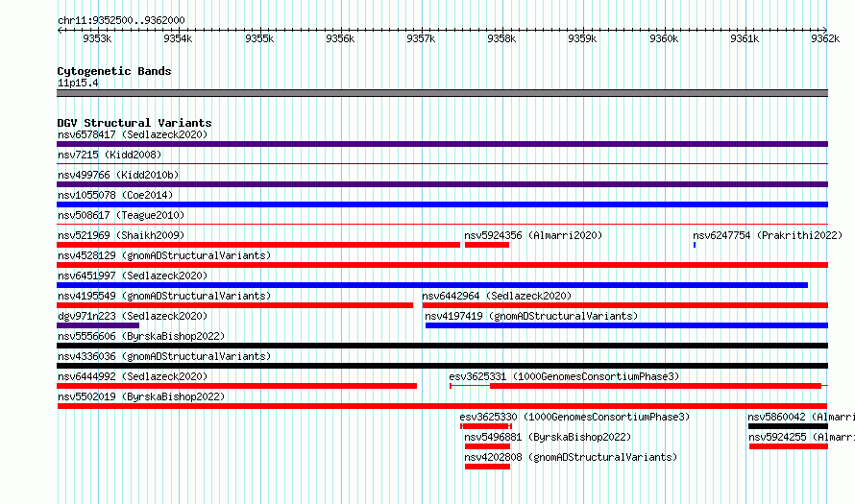Select the nsv5924255 label
Image resolution: width=855 pixels, height=504 pixels.
(x=801, y=437)
